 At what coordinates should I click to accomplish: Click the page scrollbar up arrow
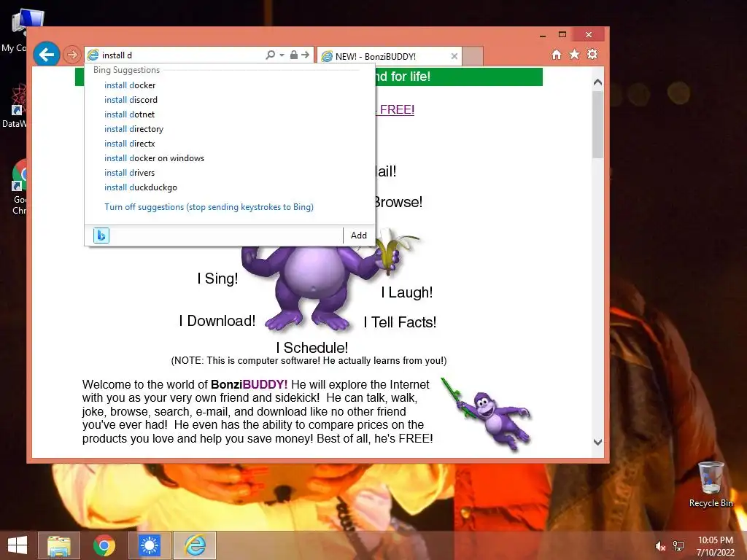click(598, 82)
